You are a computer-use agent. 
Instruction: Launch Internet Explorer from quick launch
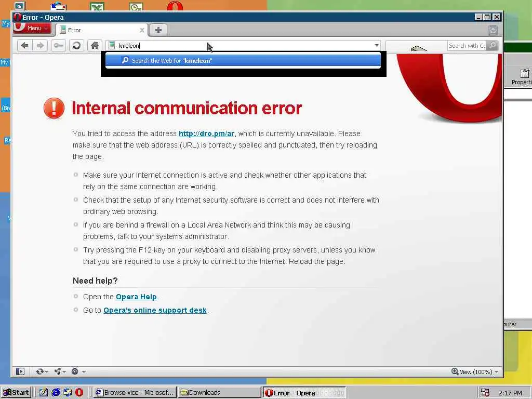tap(56, 393)
